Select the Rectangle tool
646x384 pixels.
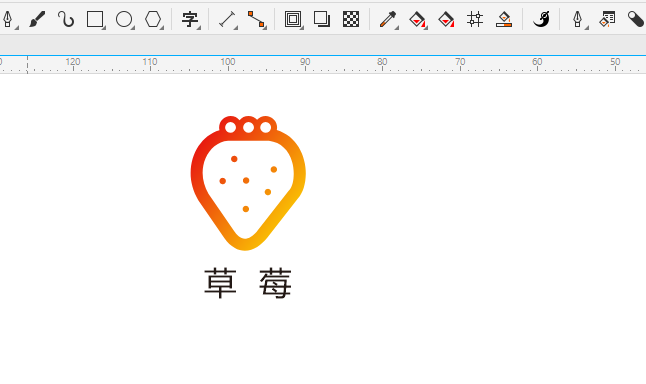(95, 19)
